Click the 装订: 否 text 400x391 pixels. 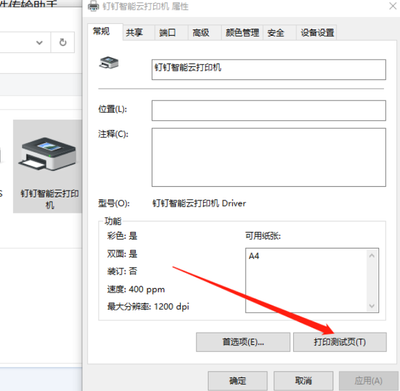coord(122,271)
